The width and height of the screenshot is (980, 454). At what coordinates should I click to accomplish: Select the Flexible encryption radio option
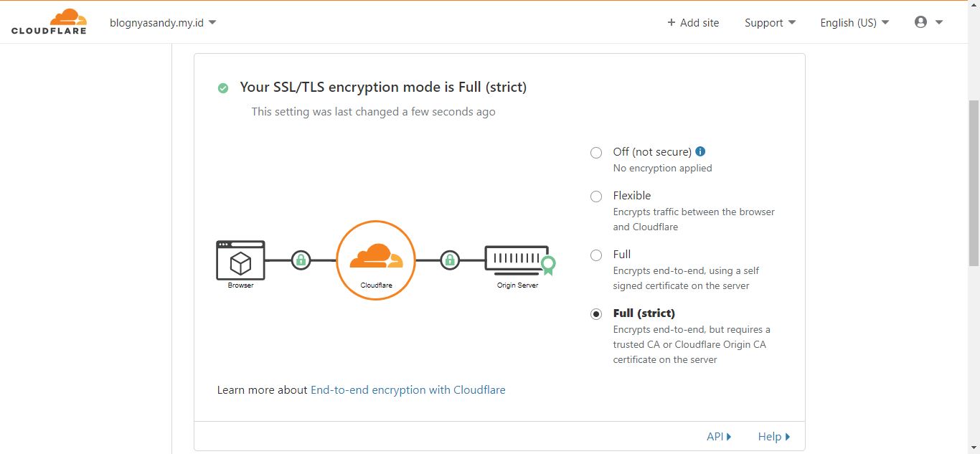[596, 196]
